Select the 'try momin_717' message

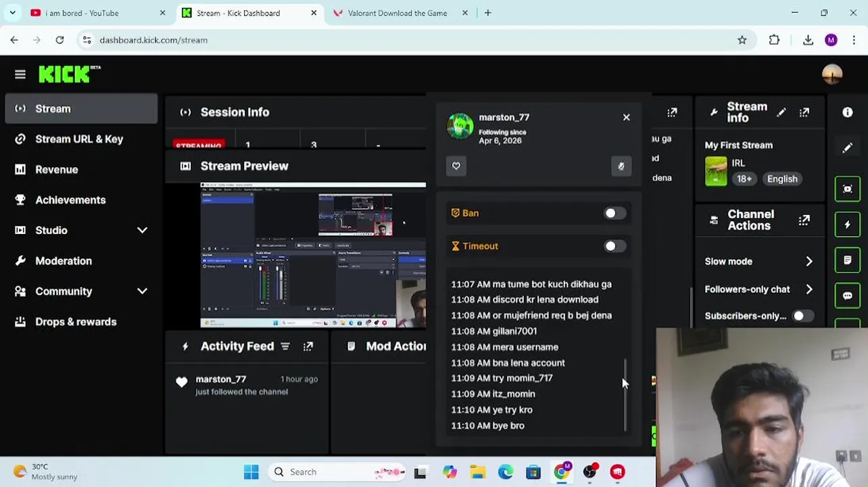pos(502,379)
